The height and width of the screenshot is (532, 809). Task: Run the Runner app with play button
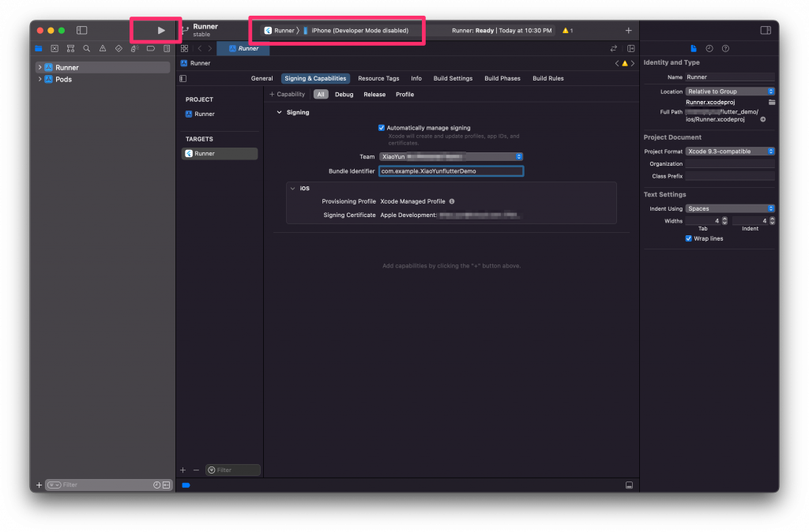[x=161, y=31]
